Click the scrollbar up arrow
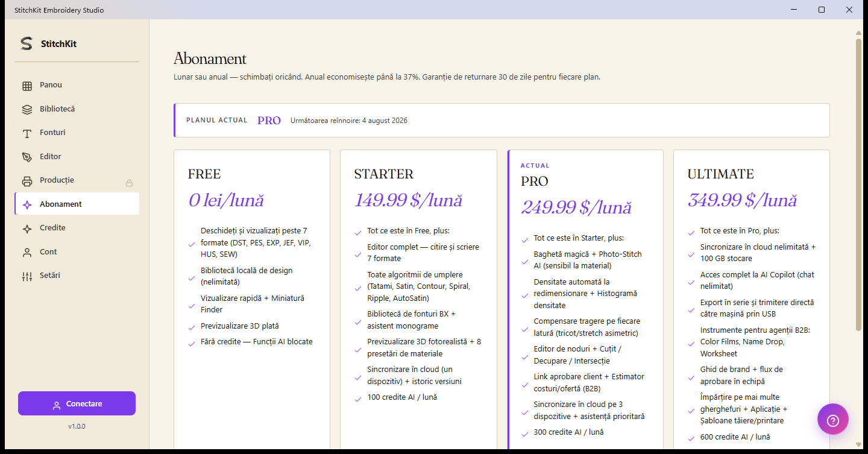Screen dimensions: 868x454 click(858, 33)
